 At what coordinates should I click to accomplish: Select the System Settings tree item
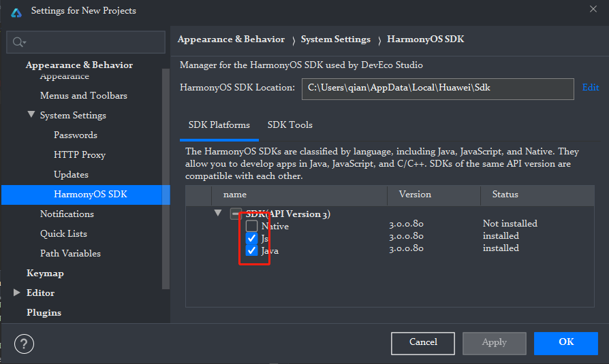coord(73,115)
